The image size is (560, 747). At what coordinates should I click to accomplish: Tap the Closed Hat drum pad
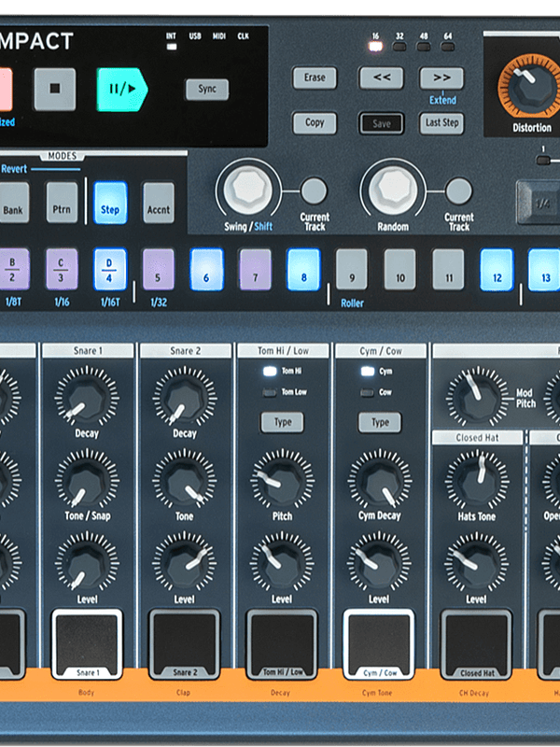tap(476, 641)
